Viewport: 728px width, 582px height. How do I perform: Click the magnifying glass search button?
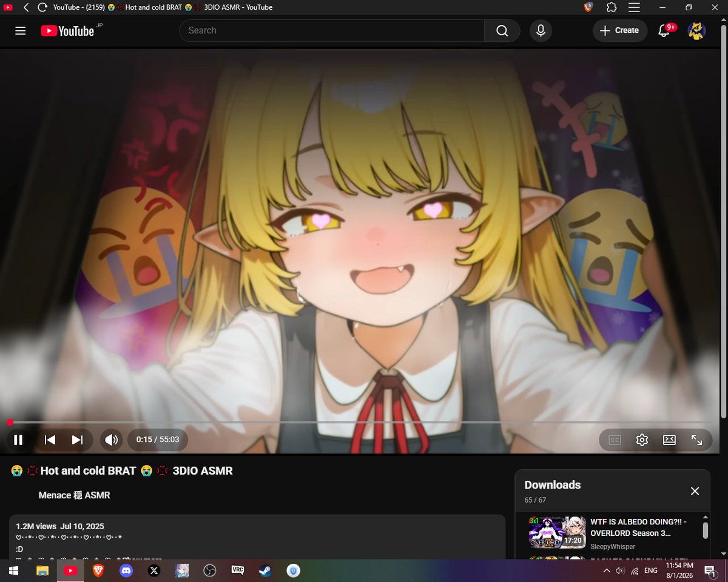point(502,30)
